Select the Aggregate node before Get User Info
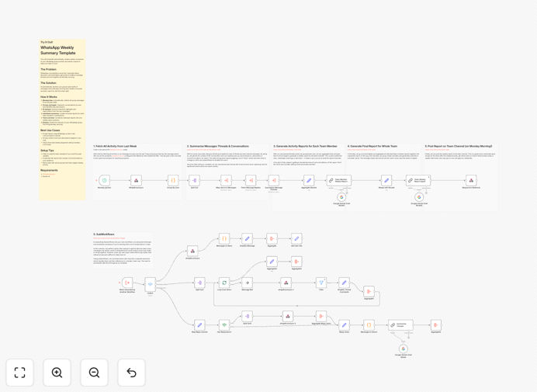537x392 pixels. coord(272,238)
